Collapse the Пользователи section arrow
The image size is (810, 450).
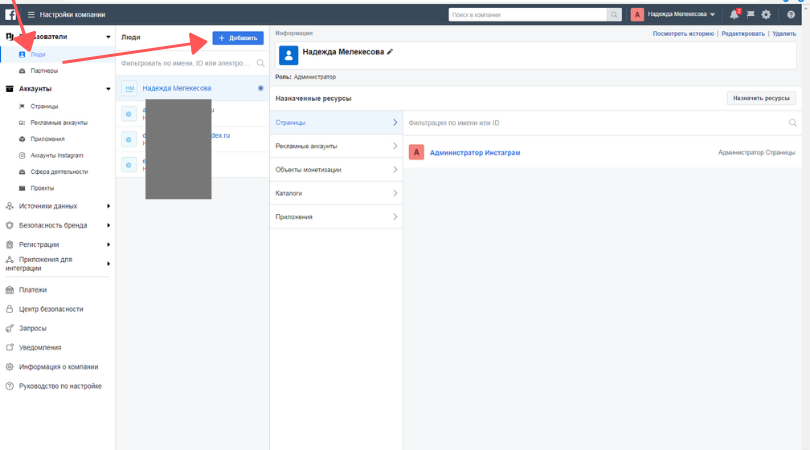click(x=108, y=37)
